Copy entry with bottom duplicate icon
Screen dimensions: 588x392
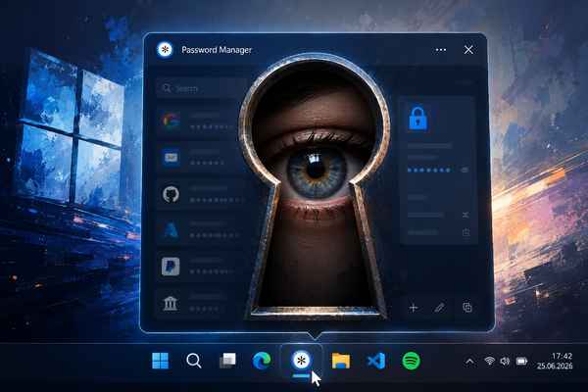pos(467,308)
